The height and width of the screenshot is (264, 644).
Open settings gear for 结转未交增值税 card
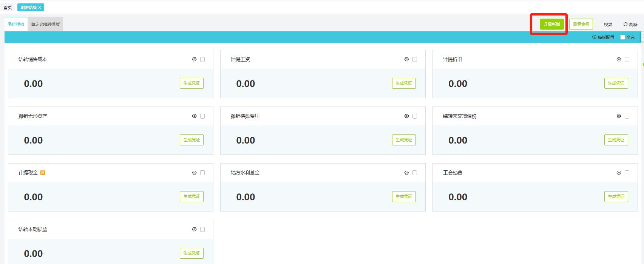pyautogui.click(x=619, y=116)
